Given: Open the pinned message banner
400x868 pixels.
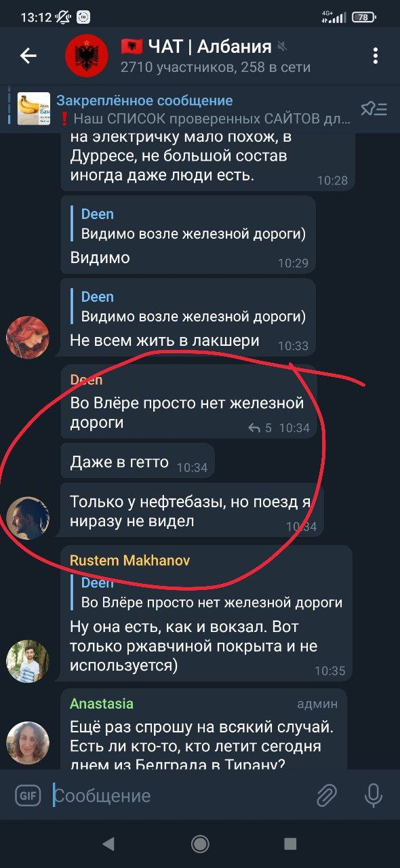Looking at the screenshot, I should (x=183, y=108).
